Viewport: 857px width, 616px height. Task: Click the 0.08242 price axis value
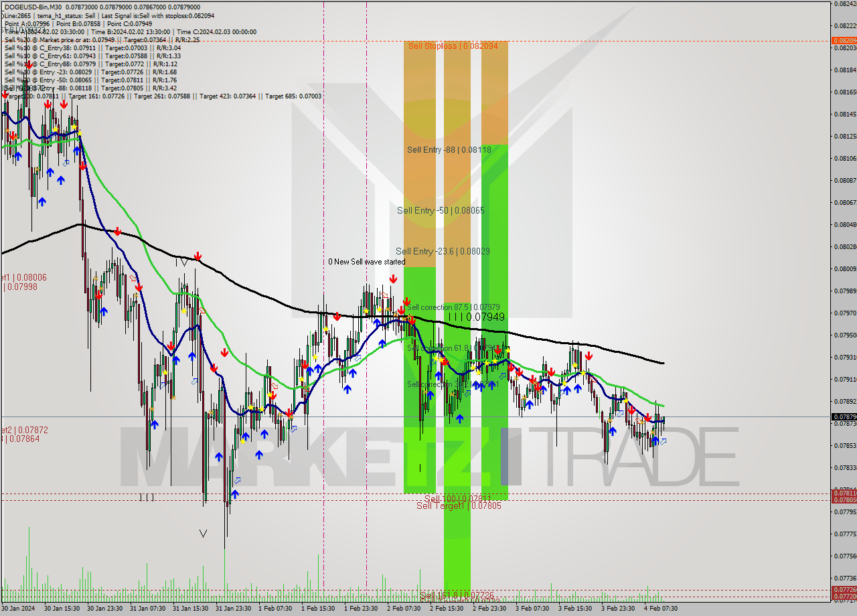tap(845, 4)
